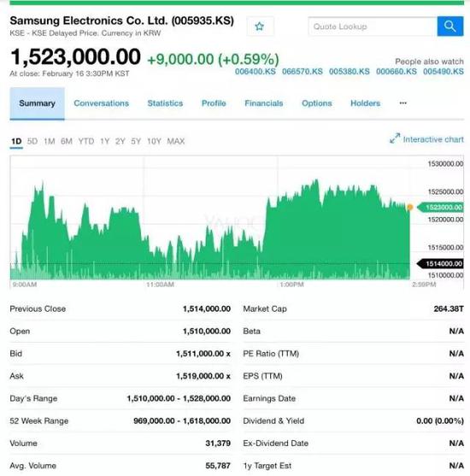Open the 000660.KS quote link

[x=397, y=72]
